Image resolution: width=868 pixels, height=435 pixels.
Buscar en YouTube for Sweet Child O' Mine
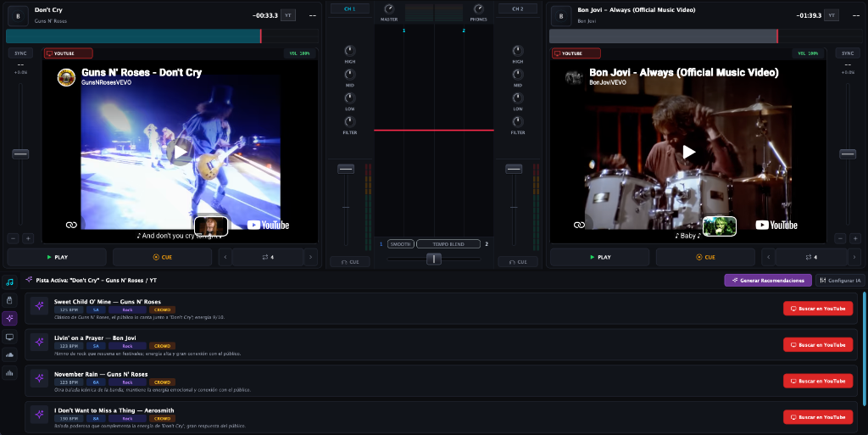pos(818,309)
